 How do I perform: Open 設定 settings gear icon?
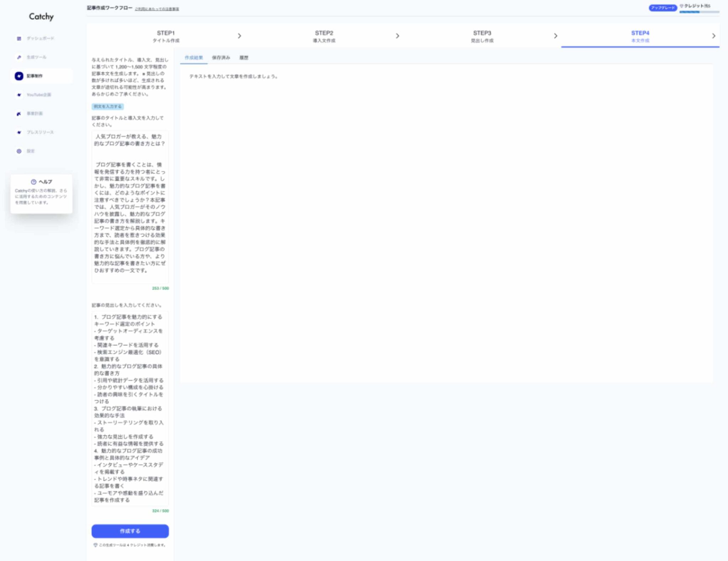click(x=19, y=151)
